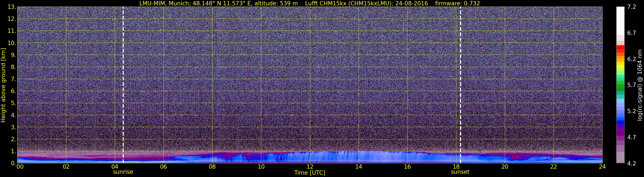Click the colorbar tick value 4.2
Viewport: 644px width, 177px height.
(x=632, y=163)
